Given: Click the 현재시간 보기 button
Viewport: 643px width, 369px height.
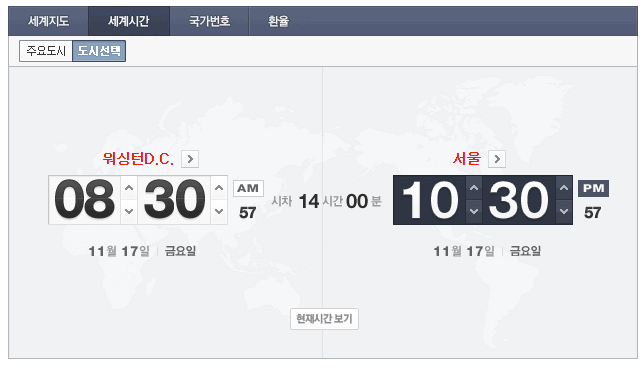Looking at the screenshot, I should (x=324, y=319).
